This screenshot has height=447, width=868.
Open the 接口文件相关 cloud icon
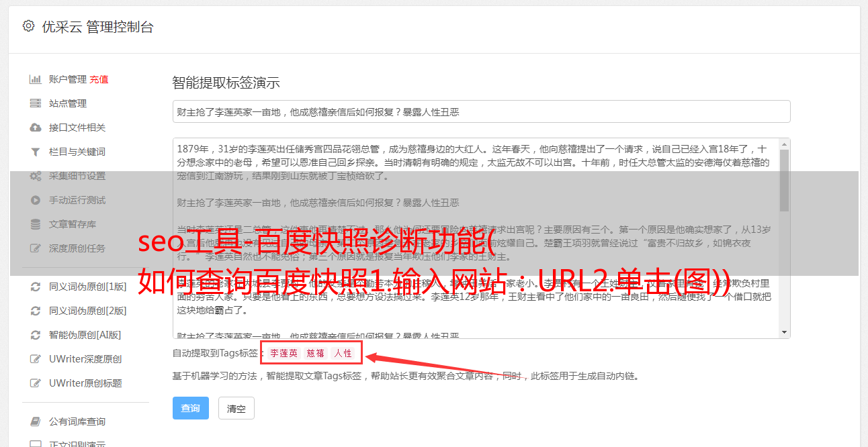(36, 128)
